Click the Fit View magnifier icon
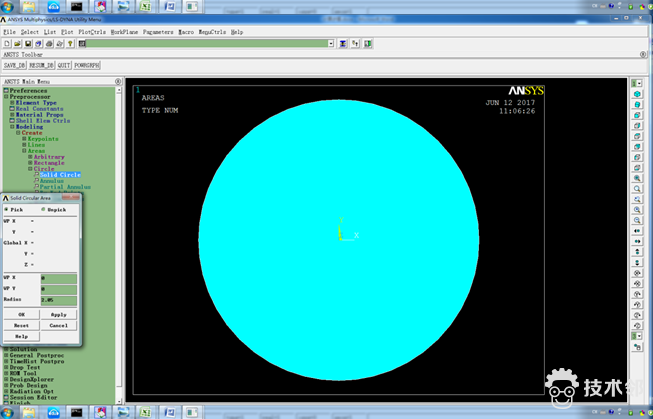The image size is (653, 419). pyautogui.click(x=637, y=178)
